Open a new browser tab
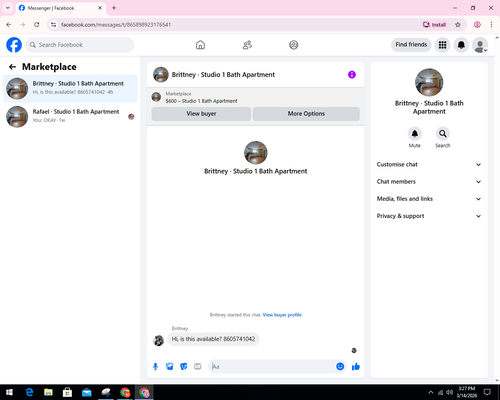Viewport: 500px width, 400px height. [114, 8]
